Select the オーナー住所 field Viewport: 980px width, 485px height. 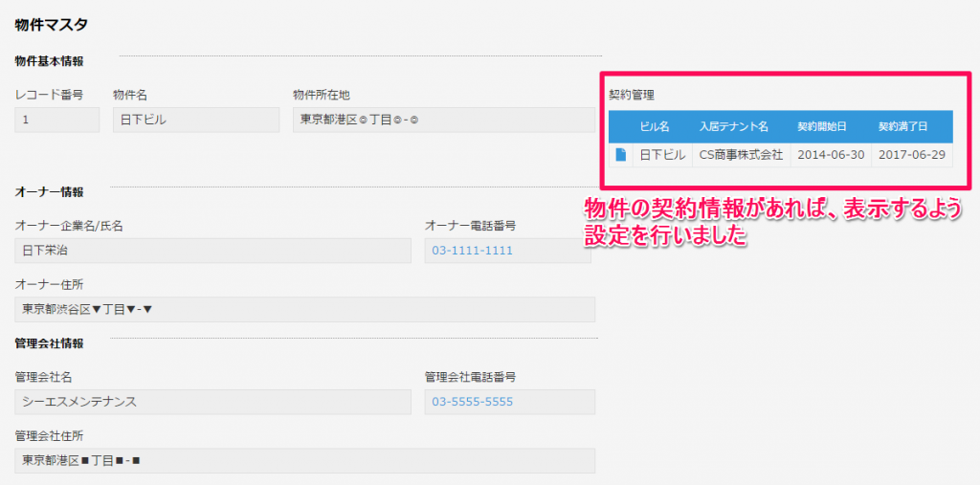305,309
